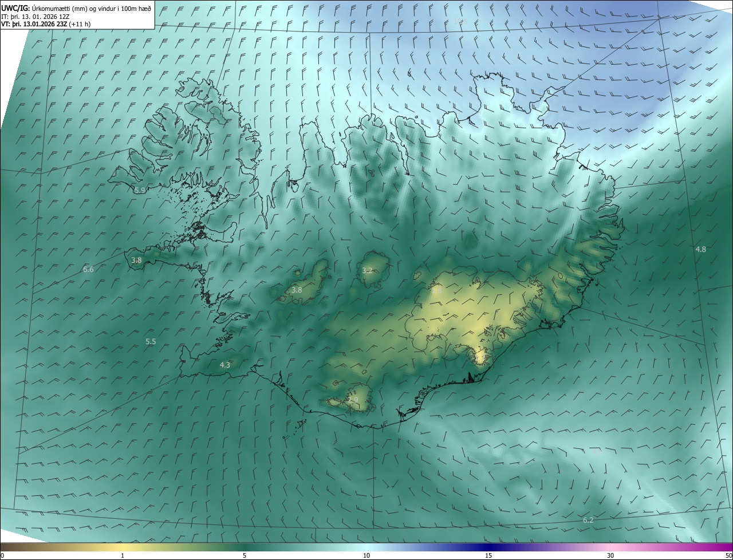Click the colorbar tick label 15
The width and height of the screenshot is (733, 560).
[488, 555]
